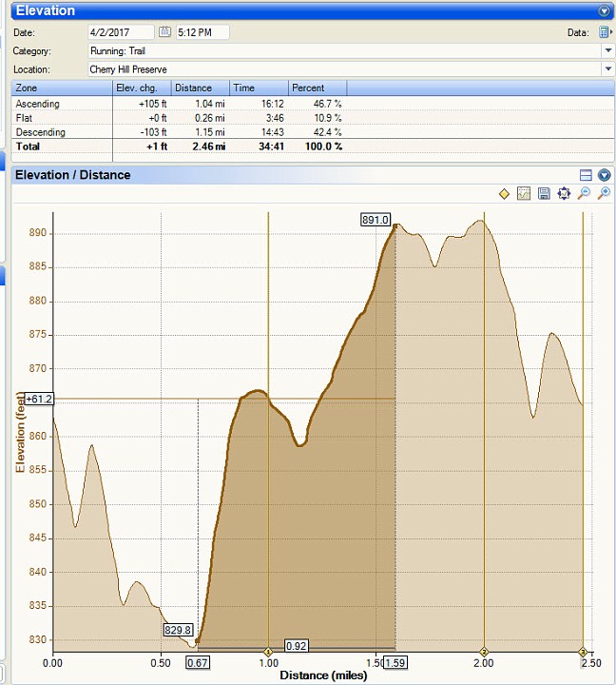Zoom in on the elevation chart
Screen dimensions: 616x685
(604, 193)
